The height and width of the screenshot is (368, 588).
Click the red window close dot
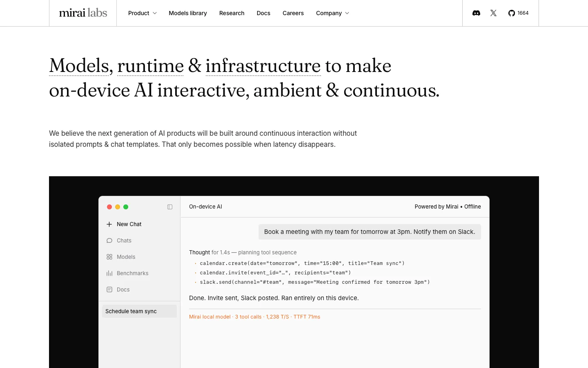[109, 207]
